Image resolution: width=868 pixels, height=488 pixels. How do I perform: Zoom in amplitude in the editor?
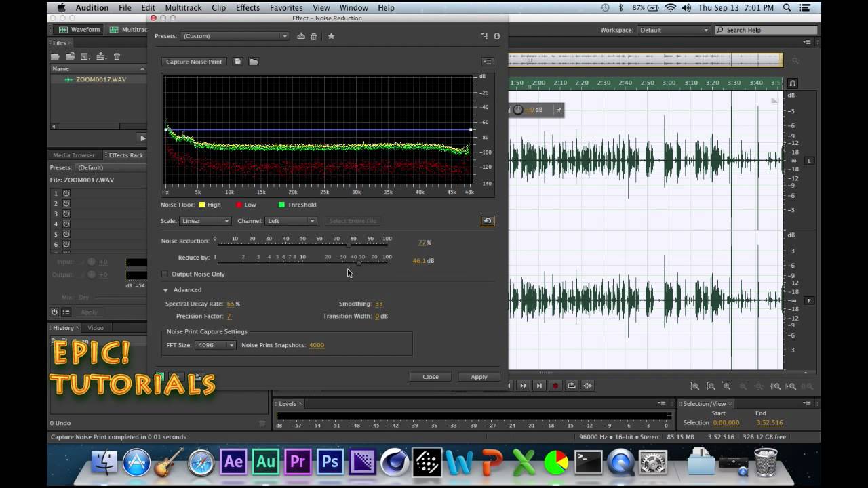point(695,386)
